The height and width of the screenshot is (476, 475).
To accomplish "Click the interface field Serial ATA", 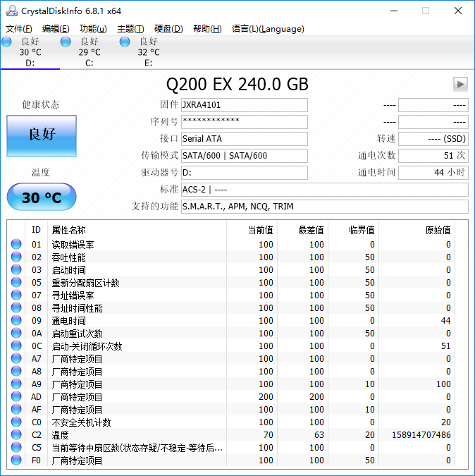I will pos(244,139).
